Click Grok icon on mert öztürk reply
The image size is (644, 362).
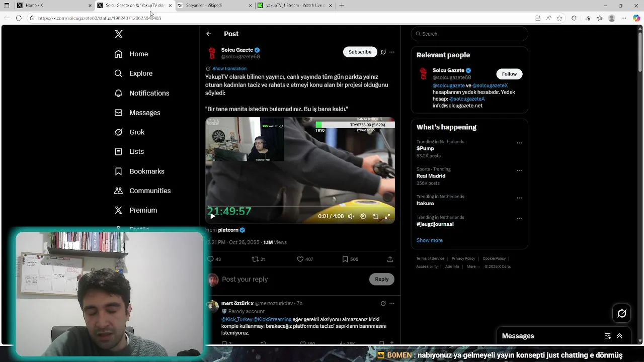tap(383, 303)
